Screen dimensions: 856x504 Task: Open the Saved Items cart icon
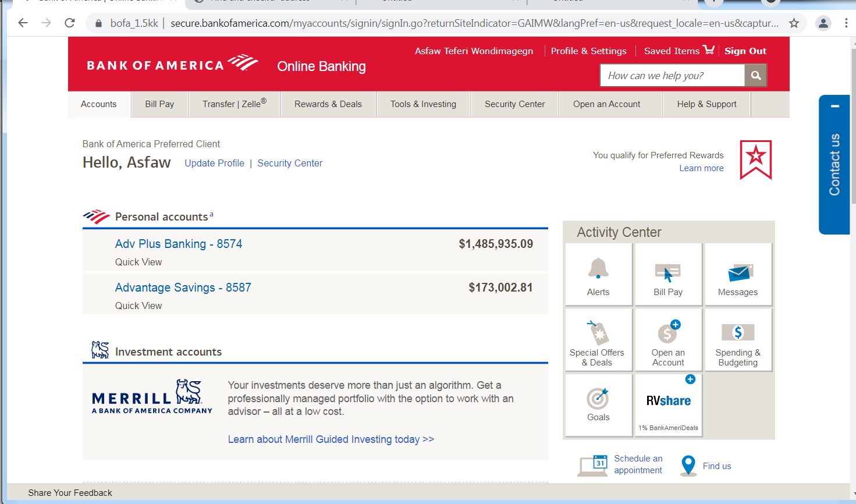(x=708, y=50)
